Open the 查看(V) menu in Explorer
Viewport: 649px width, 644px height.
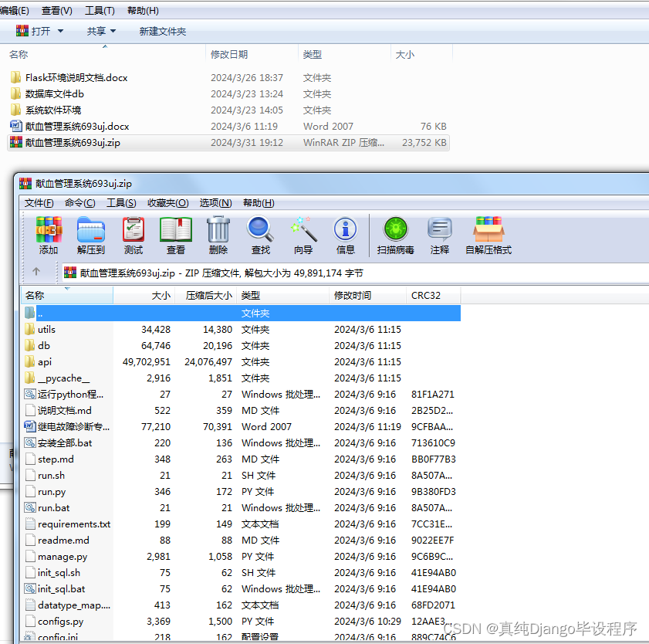pos(56,11)
